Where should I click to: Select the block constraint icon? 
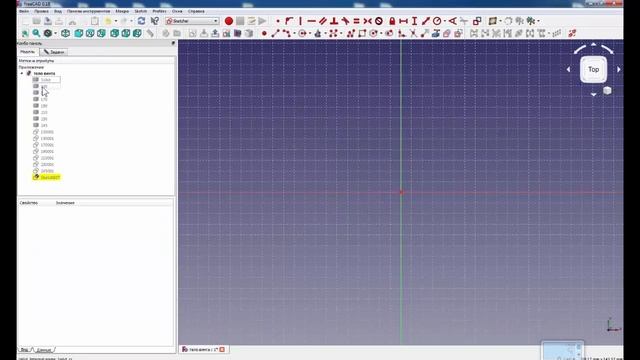click(379, 21)
